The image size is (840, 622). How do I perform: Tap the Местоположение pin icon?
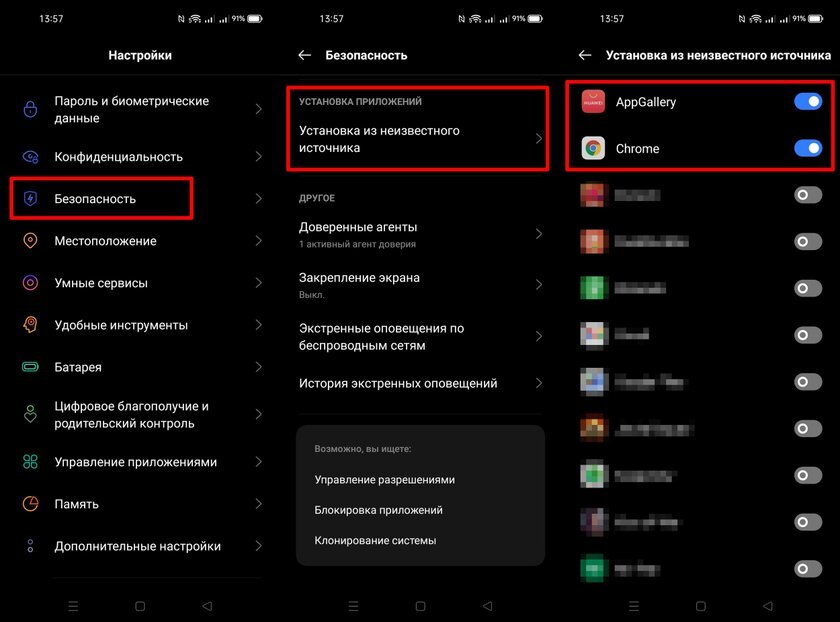[31, 241]
